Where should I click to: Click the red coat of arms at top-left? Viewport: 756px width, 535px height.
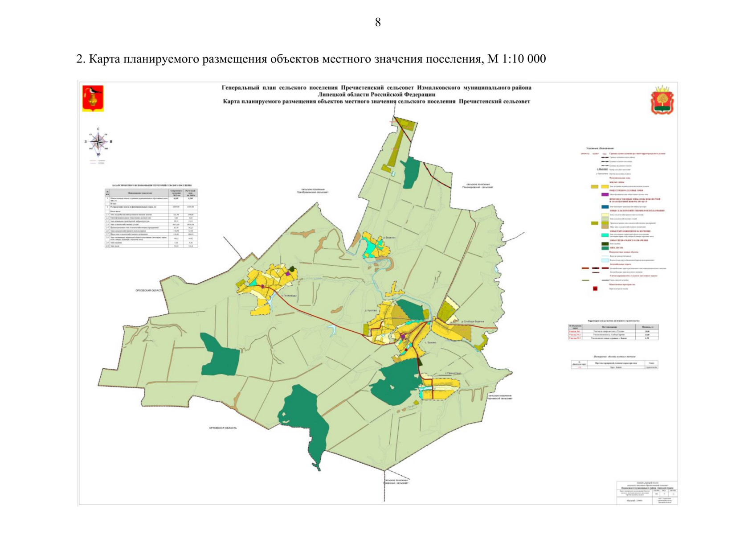coord(93,98)
